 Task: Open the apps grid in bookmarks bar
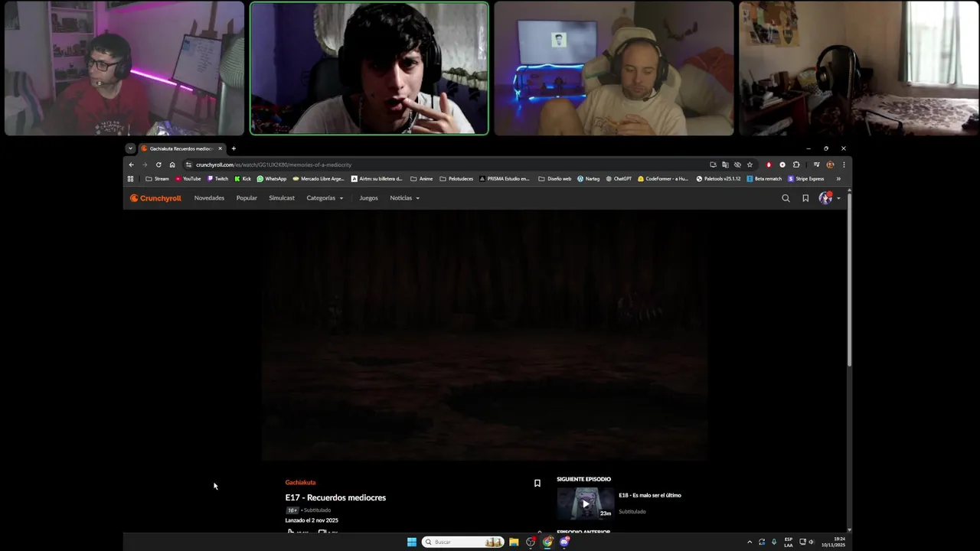click(130, 179)
